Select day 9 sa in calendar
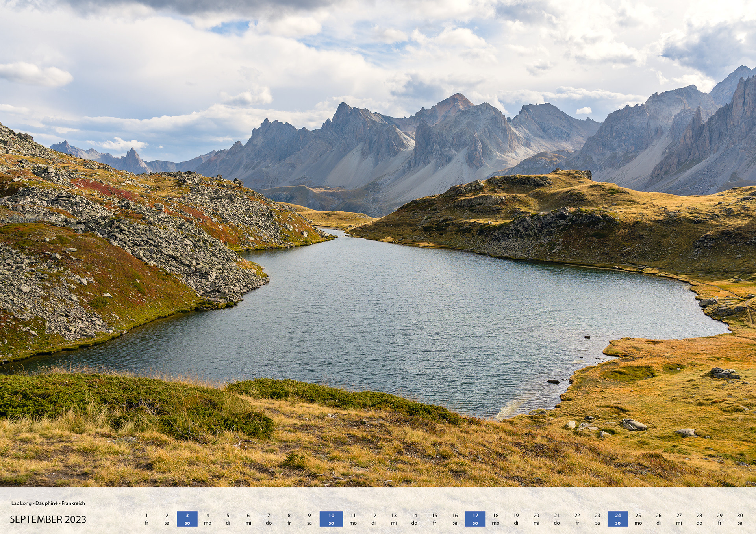 click(309, 519)
